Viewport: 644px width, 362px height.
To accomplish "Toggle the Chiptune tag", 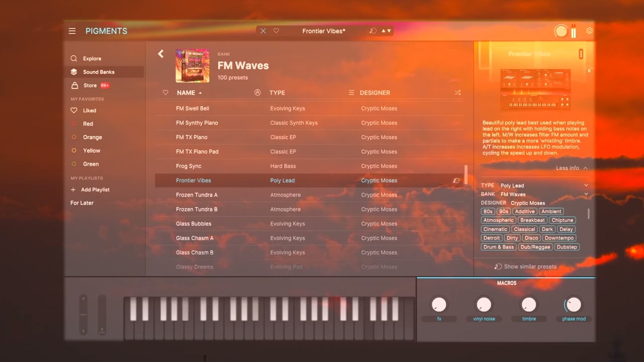I will coord(562,220).
